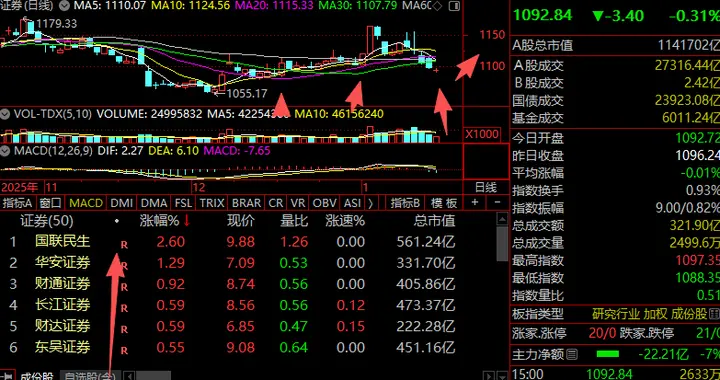Select the 指标B tab
Image resolution: width=720 pixels, height=380 pixels.
pos(405,203)
